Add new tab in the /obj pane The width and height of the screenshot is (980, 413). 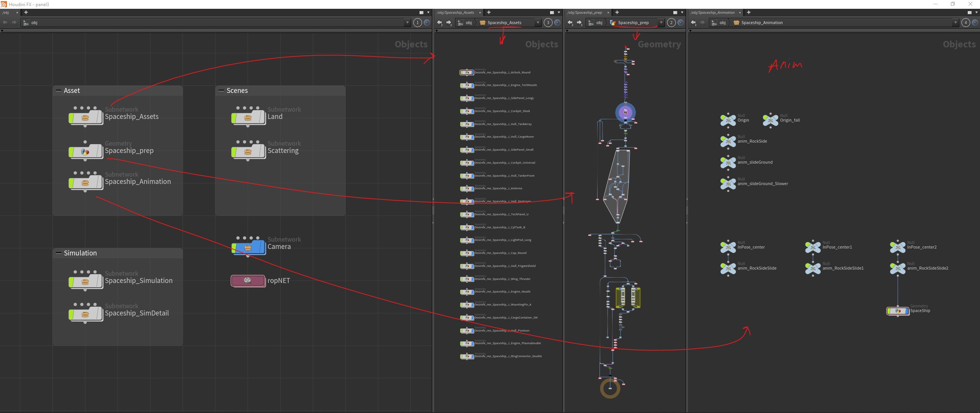[26, 13]
